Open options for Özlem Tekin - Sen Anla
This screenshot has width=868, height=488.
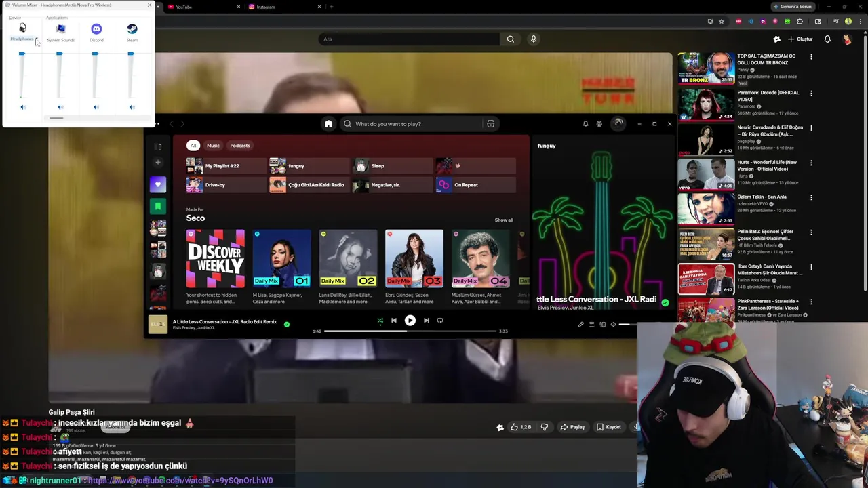(811, 198)
